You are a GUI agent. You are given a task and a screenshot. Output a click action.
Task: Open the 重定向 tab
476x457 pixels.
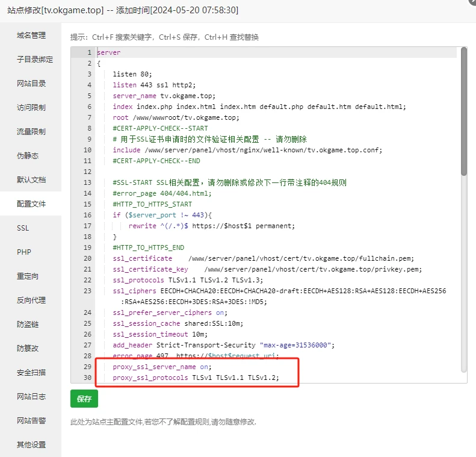click(27, 276)
